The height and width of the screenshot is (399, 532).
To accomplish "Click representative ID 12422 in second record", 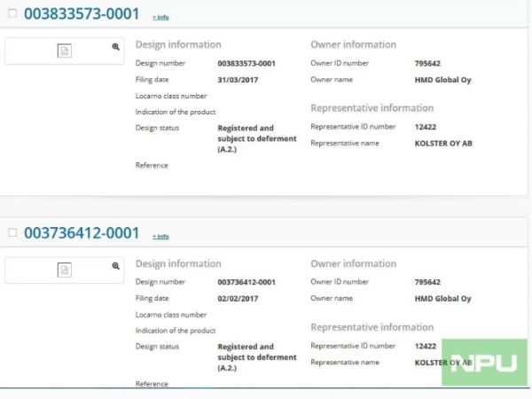I will (x=426, y=346).
